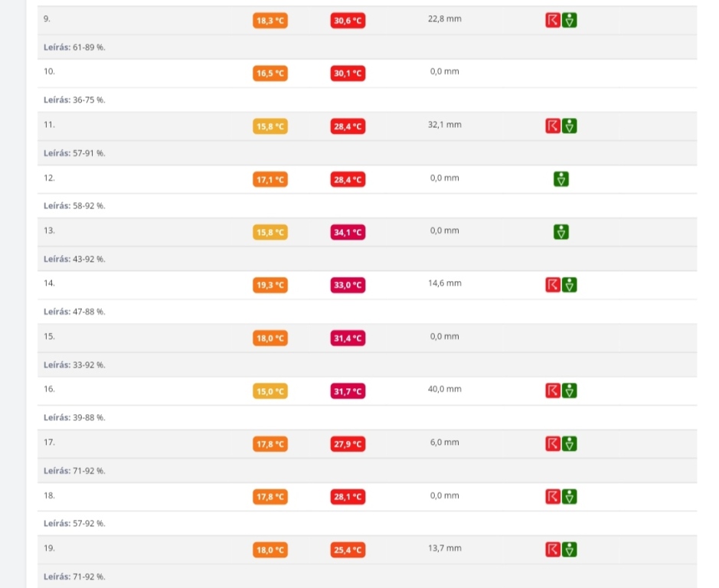The width and height of the screenshot is (719, 588).
Task: Click the red thunderstorm icon in row 11
Action: coord(552,126)
